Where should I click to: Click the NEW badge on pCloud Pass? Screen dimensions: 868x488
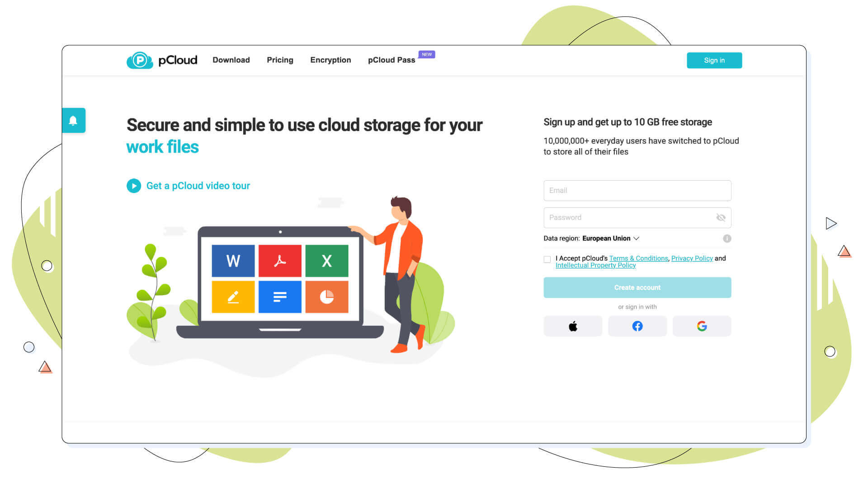point(427,54)
